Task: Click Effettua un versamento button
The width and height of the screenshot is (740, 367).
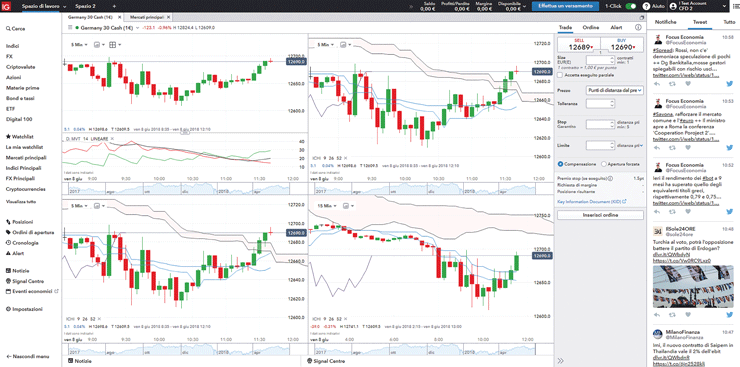Action: pyautogui.click(x=565, y=6)
